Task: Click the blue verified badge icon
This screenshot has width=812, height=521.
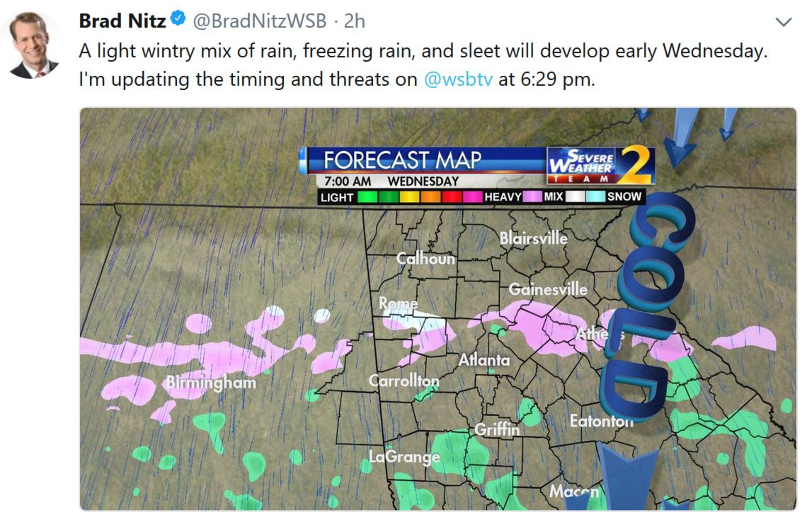Action: (x=178, y=19)
